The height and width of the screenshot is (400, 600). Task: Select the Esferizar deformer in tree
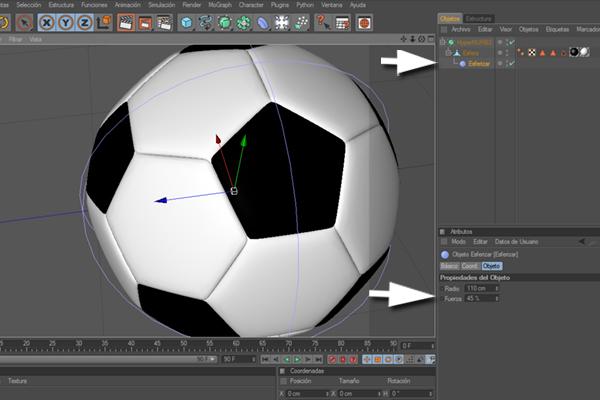click(x=479, y=64)
